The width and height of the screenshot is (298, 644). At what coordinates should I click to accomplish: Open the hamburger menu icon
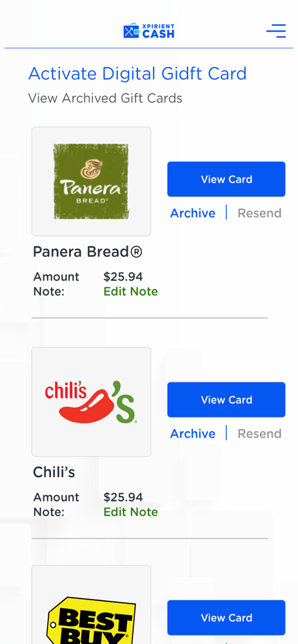point(276,31)
